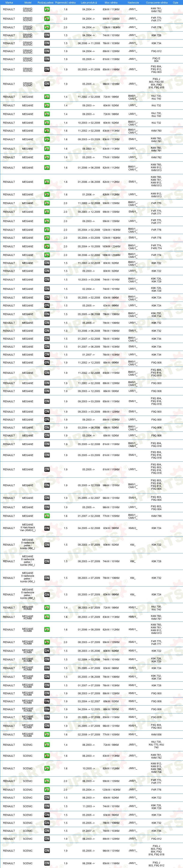This screenshot has height=868, width=183.
Task: Click ON icon in Scenic 76kW / 103KM row
Action: tap(47, 831)
